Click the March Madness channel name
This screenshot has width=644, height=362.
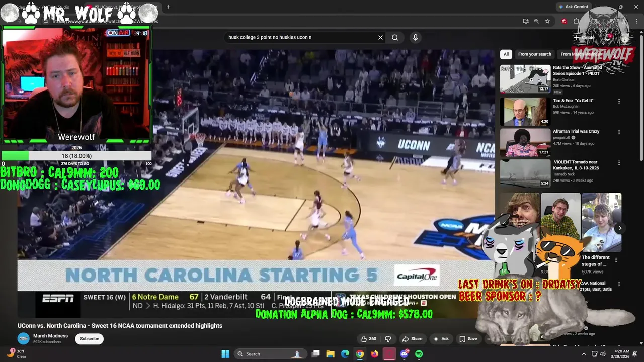50,336
